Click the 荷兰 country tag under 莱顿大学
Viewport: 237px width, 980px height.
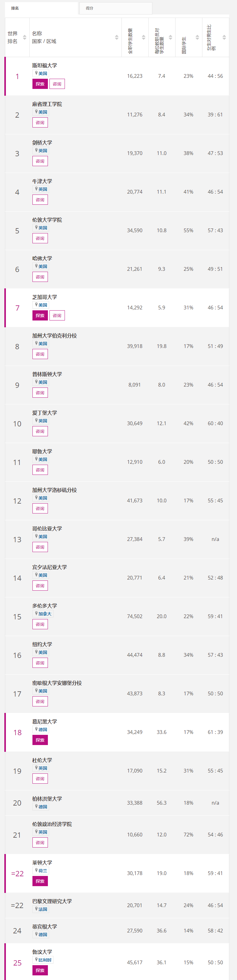pyautogui.click(x=41, y=870)
